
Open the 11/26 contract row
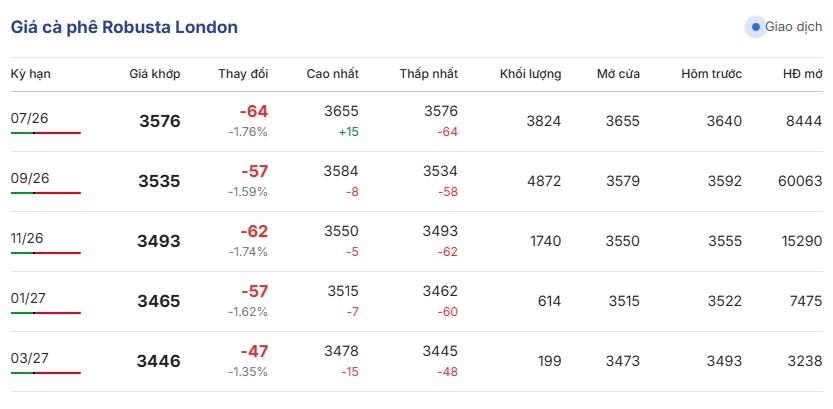[x=416, y=242]
